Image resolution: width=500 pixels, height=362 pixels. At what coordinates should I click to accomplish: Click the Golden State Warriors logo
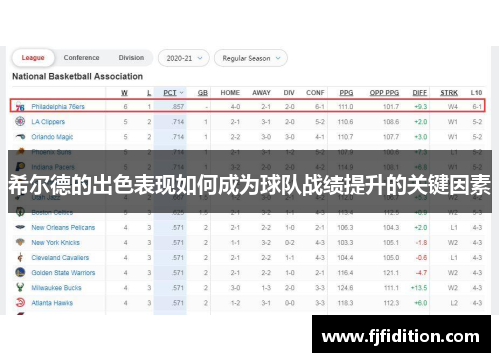[20, 272]
